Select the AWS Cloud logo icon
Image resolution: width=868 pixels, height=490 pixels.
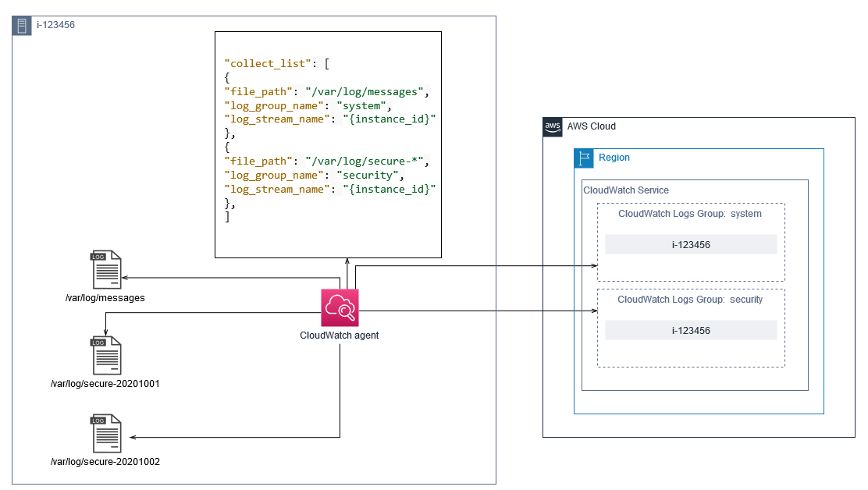(x=552, y=126)
